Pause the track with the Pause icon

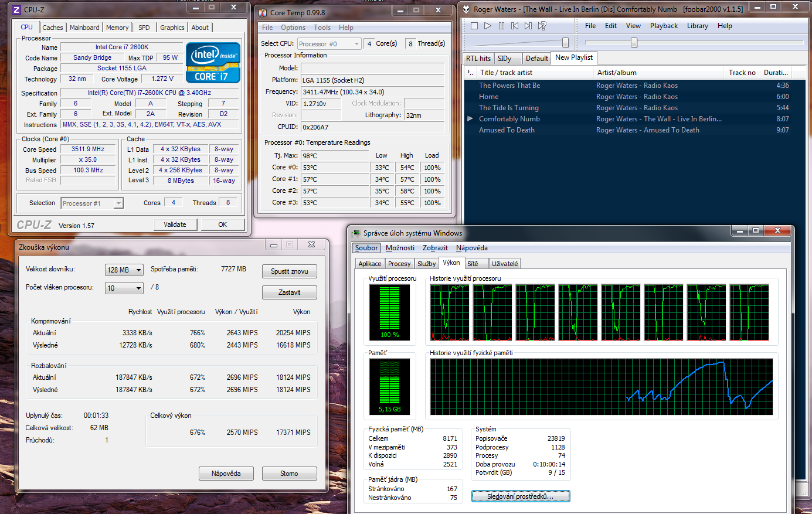(x=501, y=26)
